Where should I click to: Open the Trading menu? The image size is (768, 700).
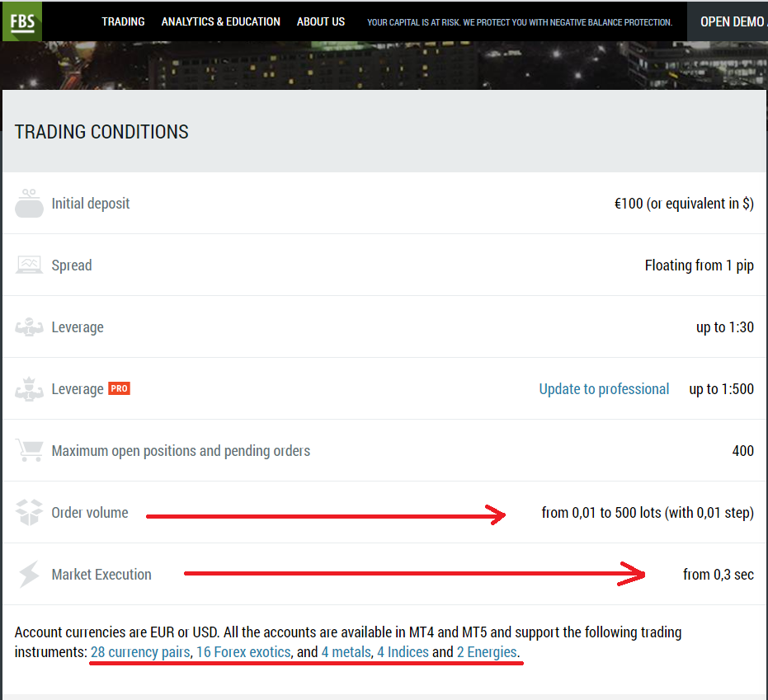click(x=123, y=21)
